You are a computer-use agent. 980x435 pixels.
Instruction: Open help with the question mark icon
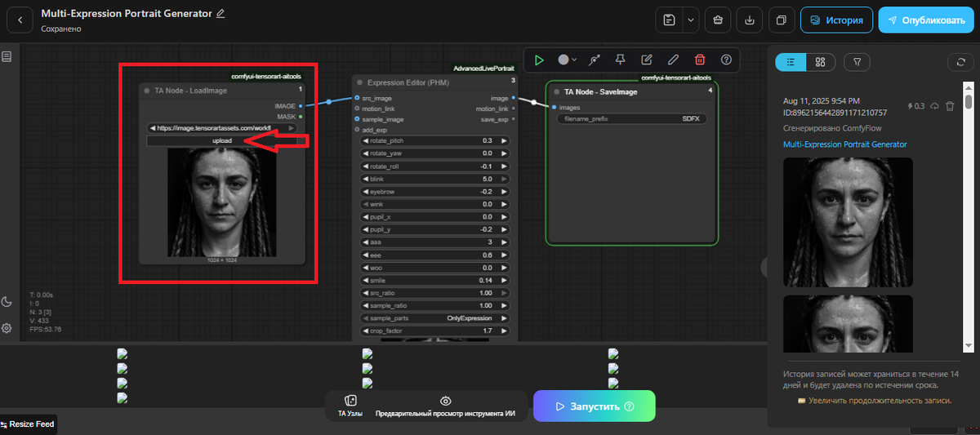point(726,60)
